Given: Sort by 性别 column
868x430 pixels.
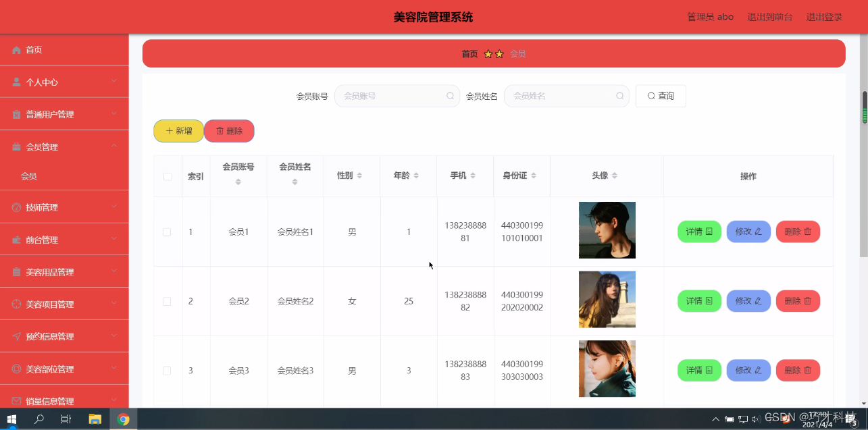Looking at the screenshot, I should pos(359,176).
